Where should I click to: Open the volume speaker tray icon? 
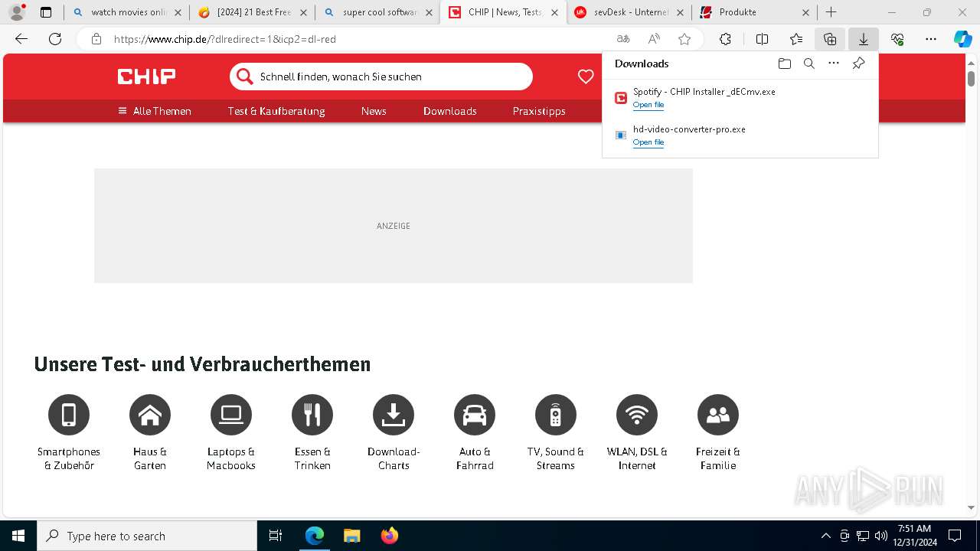click(881, 536)
